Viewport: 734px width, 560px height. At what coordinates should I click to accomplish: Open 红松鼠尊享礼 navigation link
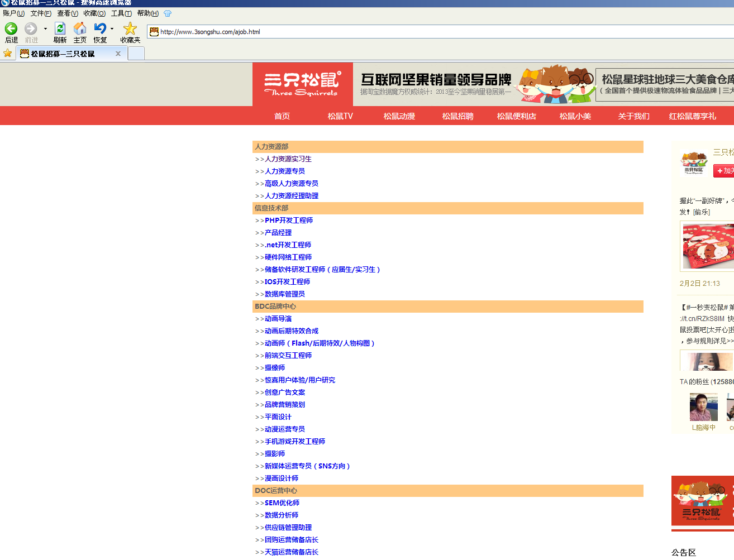(x=693, y=116)
